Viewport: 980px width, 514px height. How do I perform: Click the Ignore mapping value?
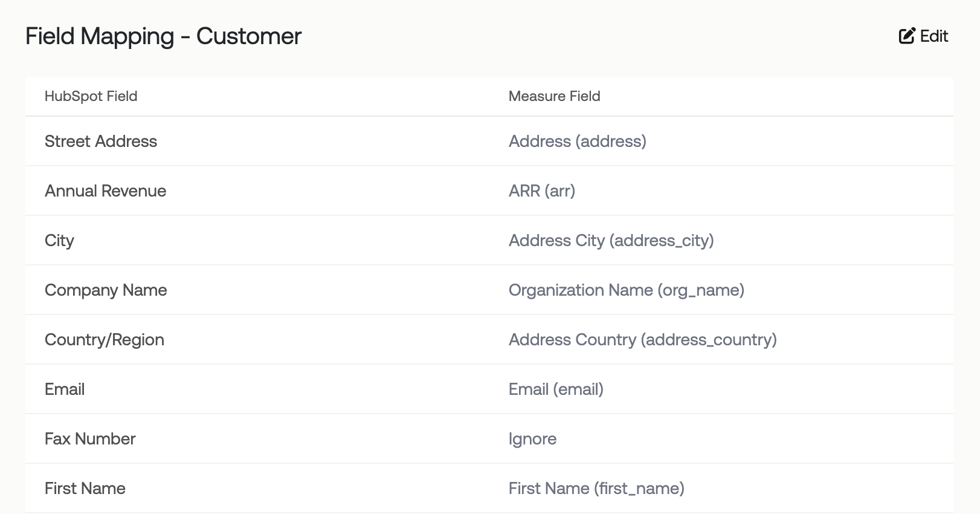pos(532,439)
